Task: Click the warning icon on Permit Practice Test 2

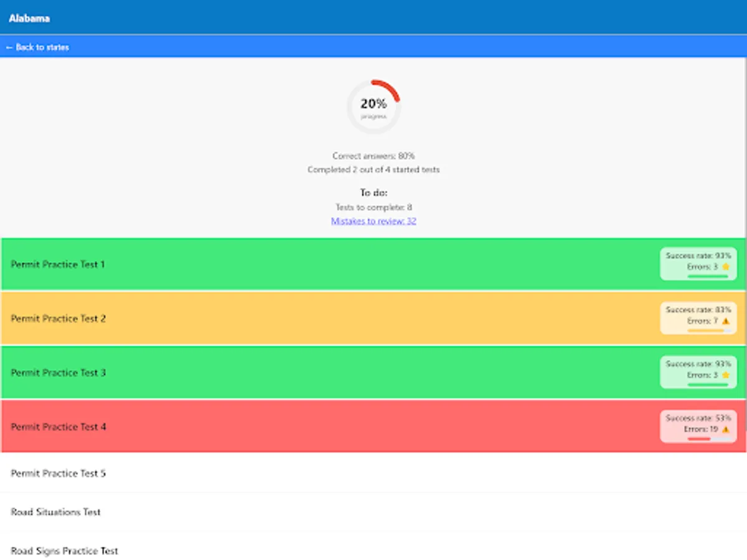Action: [726, 321]
